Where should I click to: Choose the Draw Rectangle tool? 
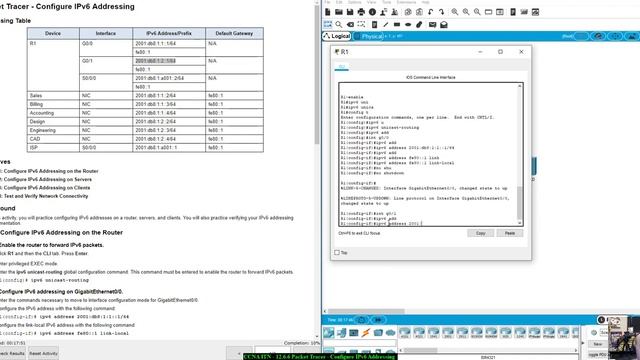[x=397, y=24]
